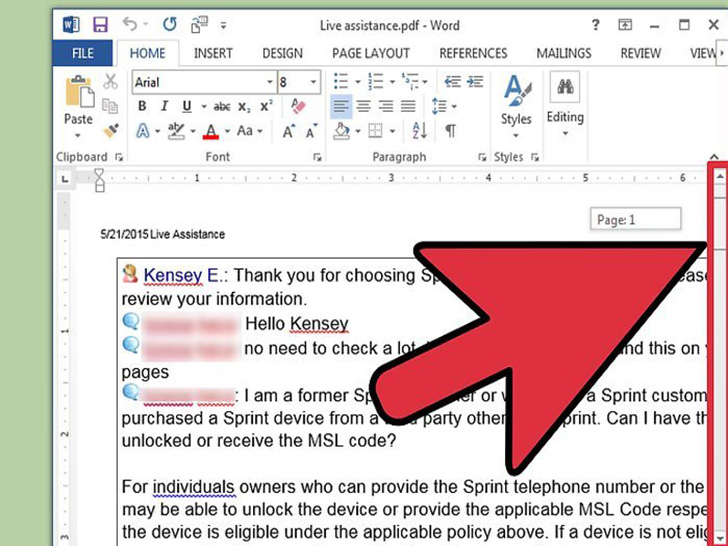Decrease paragraph indent
The width and height of the screenshot is (728, 546).
click(452, 82)
